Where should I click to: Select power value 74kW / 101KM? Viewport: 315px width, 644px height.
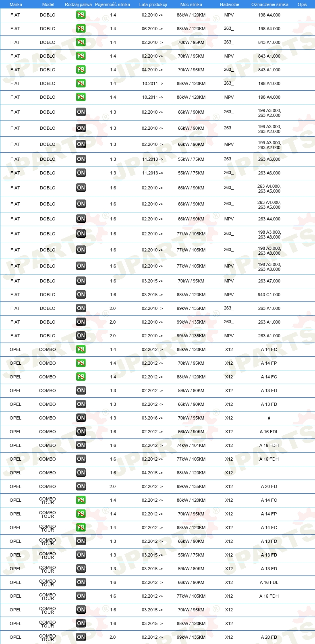[x=191, y=445]
